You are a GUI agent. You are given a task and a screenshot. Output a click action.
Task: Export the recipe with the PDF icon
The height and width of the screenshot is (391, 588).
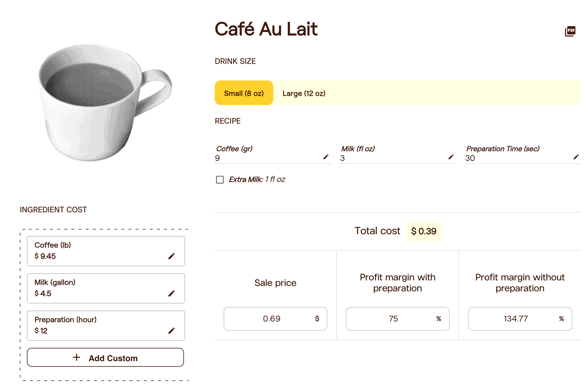[570, 31]
